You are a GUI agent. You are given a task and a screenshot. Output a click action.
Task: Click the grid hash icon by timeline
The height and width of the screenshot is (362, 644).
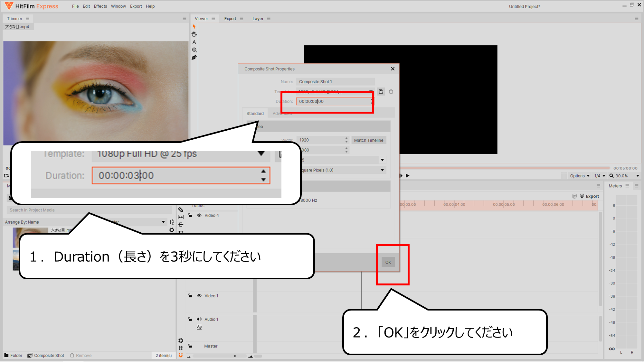tap(181, 348)
